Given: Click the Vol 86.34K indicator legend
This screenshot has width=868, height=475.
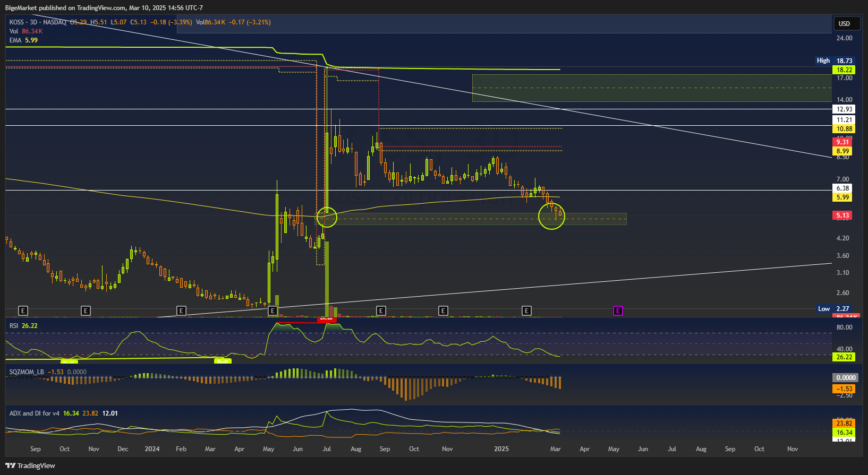Looking at the screenshot, I should [x=25, y=31].
